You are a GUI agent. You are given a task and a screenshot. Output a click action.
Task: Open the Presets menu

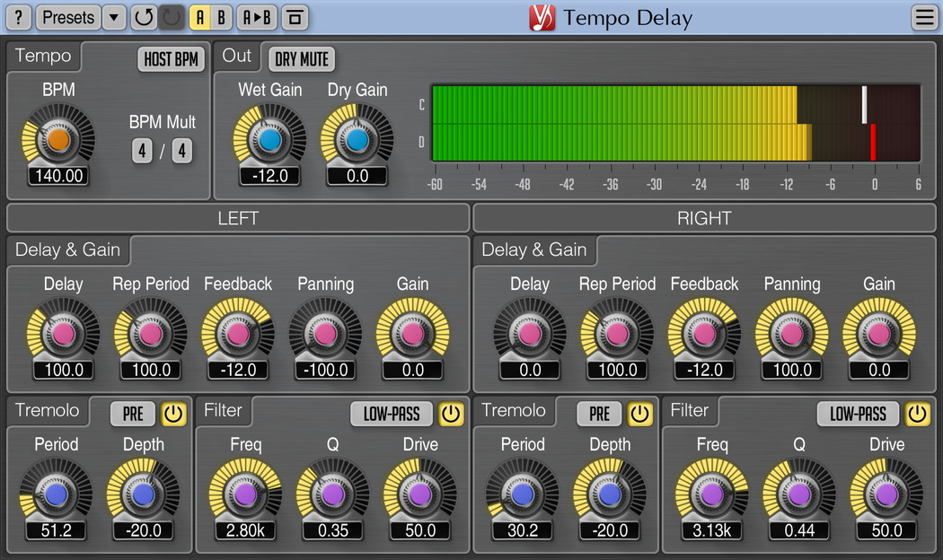(68, 17)
